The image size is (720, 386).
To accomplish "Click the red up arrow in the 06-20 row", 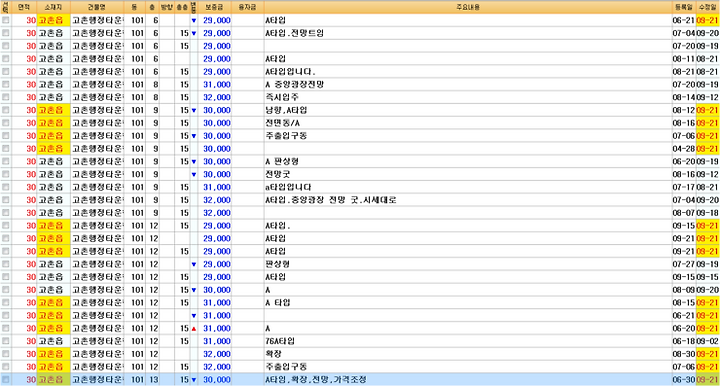I will point(193,329).
